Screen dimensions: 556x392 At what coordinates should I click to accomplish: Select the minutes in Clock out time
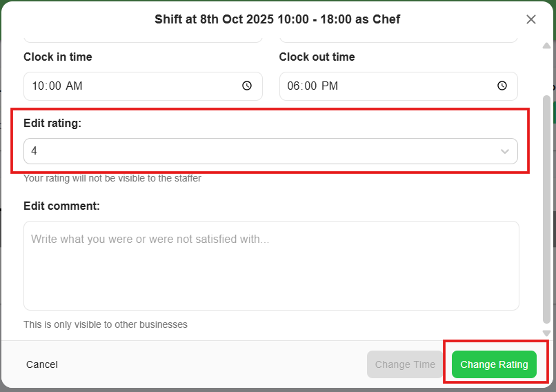(311, 86)
